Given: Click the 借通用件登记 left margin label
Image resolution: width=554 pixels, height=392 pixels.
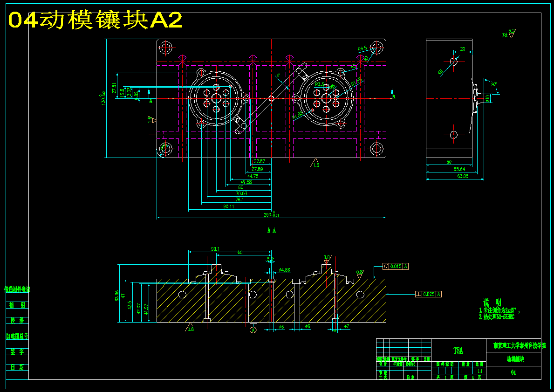Looking at the screenshot, I should [x=17, y=290].
